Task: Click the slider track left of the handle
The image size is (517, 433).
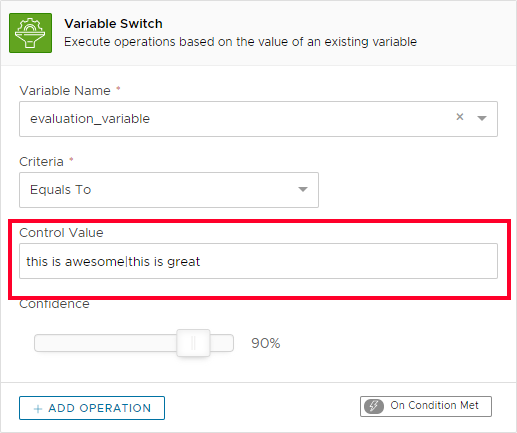Action: (x=105, y=343)
